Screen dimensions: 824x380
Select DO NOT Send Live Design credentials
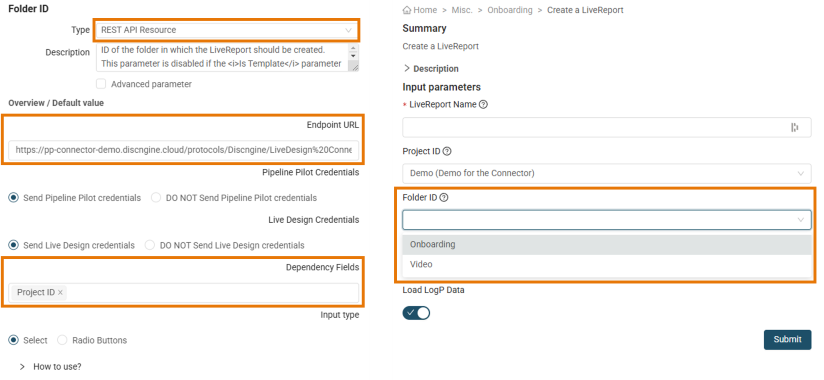(150, 245)
